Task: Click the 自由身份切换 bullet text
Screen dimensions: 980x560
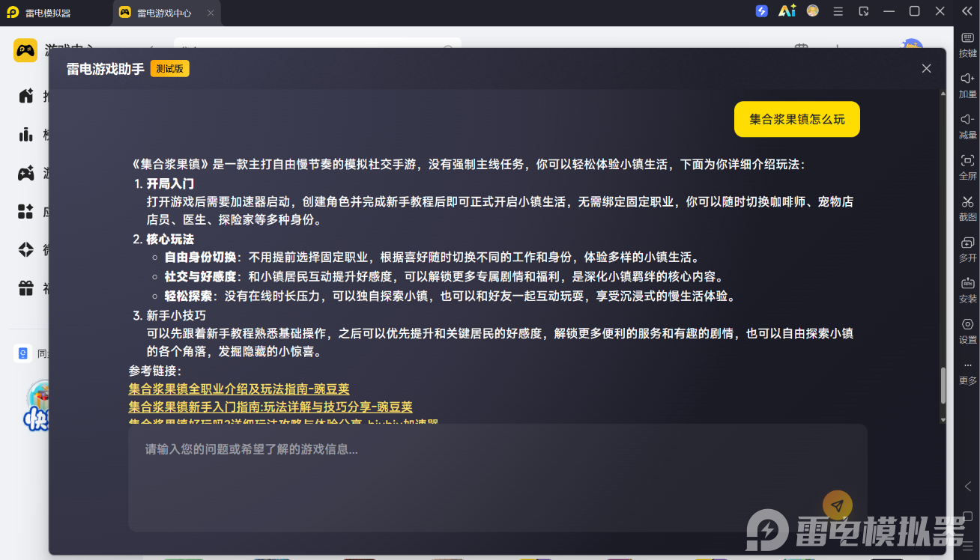Action: pos(200,258)
